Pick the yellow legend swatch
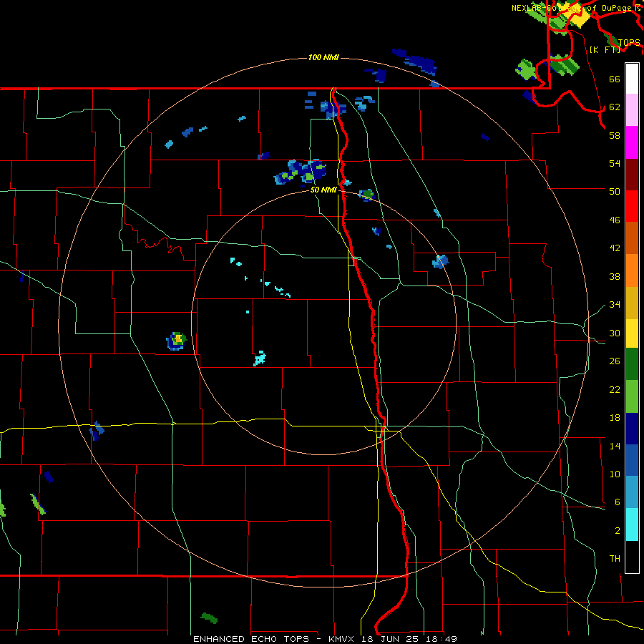The width and height of the screenshot is (644, 644). [x=632, y=333]
